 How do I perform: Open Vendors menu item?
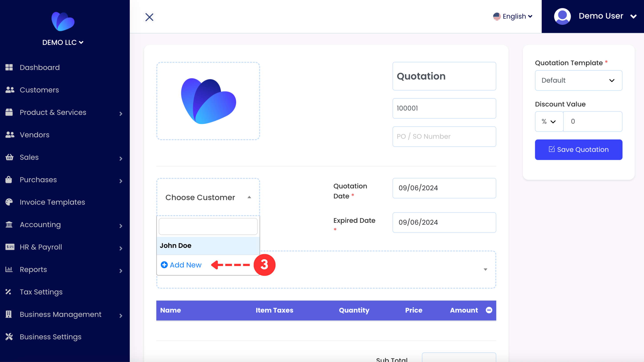(34, 135)
